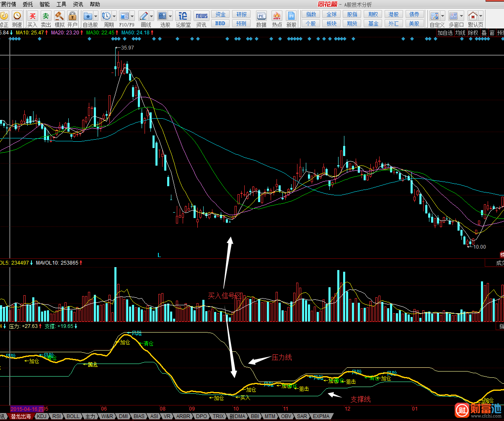Click the BBD button
The width and height of the screenshot is (504, 421).
coord(220,23)
